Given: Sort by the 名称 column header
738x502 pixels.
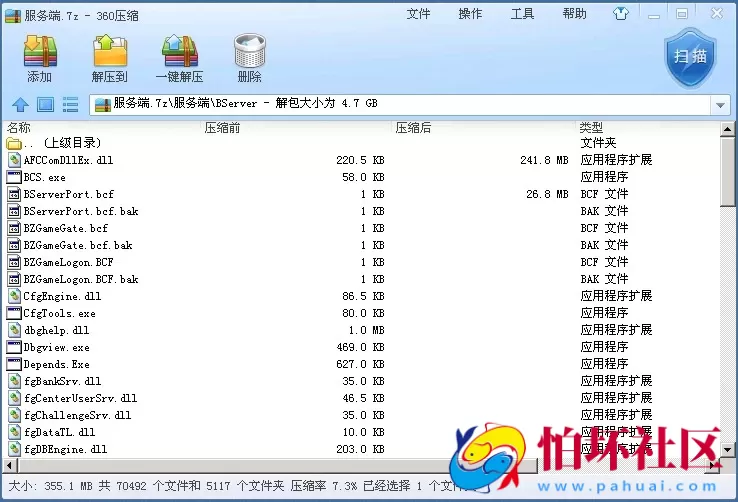Looking at the screenshot, I should 19,127.
